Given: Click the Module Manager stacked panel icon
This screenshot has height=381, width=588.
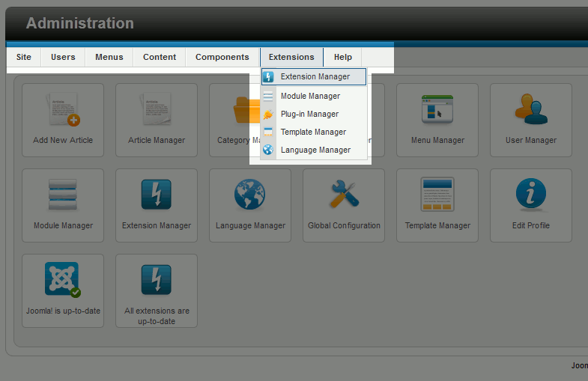Looking at the screenshot, I should (63, 195).
